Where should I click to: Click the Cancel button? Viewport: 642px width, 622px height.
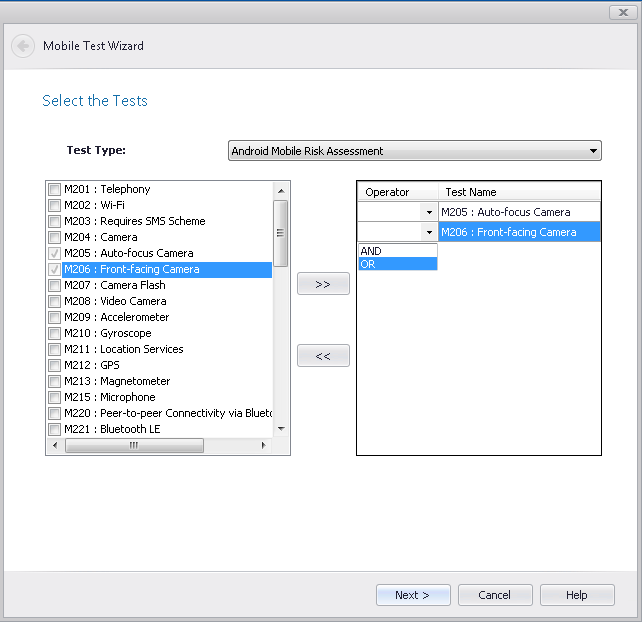pyautogui.click(x=495, y=595)
